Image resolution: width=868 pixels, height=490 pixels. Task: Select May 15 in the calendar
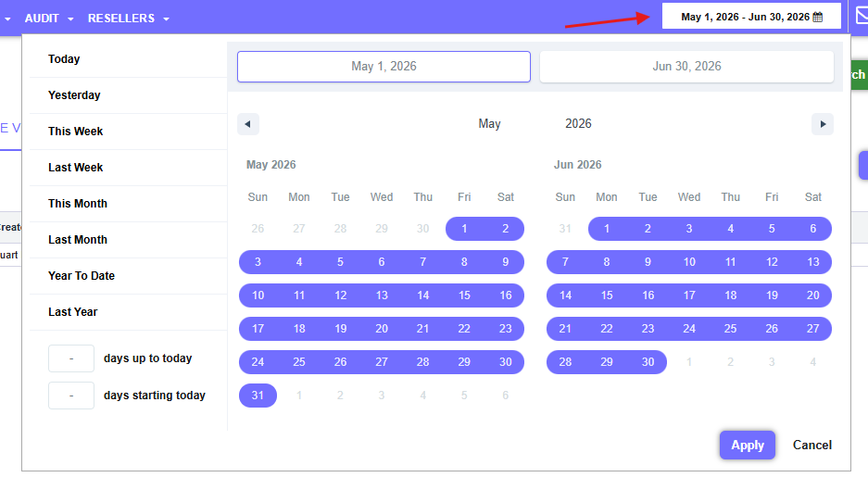464,295
